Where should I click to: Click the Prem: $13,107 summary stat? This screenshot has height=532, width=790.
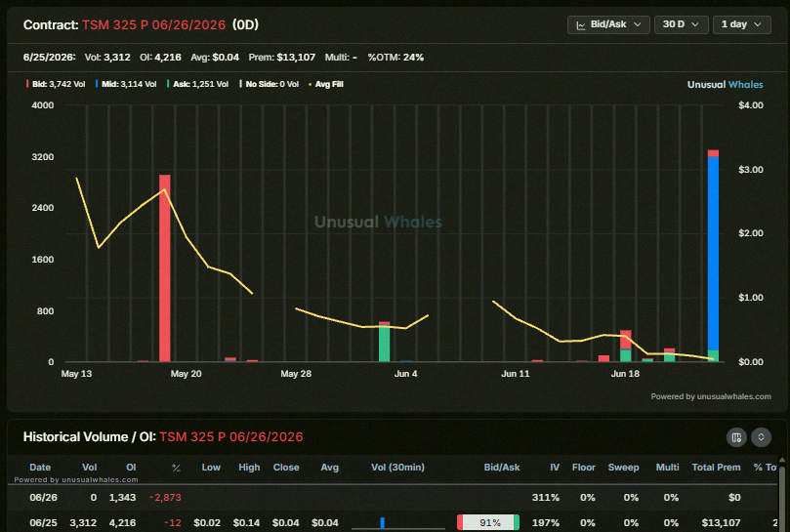pyautogui.click(x=281, y=58)
